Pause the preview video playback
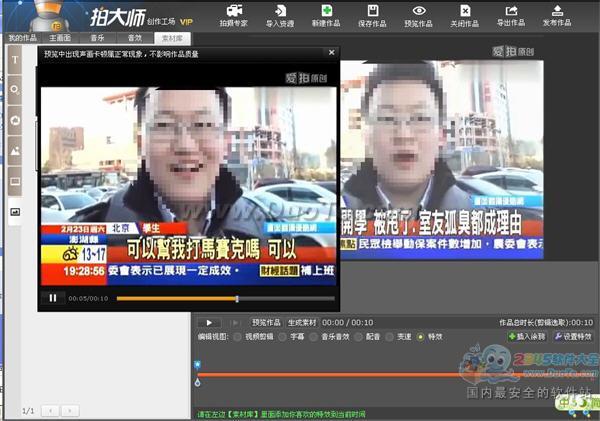The height and width of the screenshot is (421, 600). pyautogui.click(x=52, y=298)
